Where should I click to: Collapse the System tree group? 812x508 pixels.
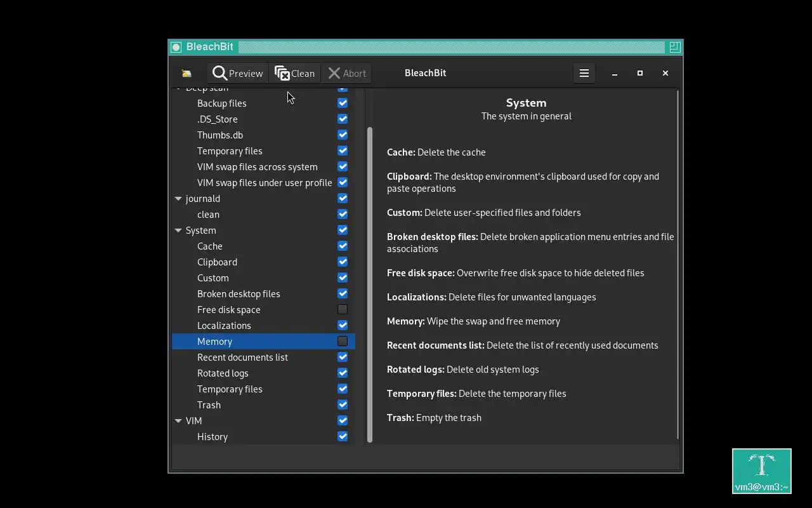click(178, 230)
